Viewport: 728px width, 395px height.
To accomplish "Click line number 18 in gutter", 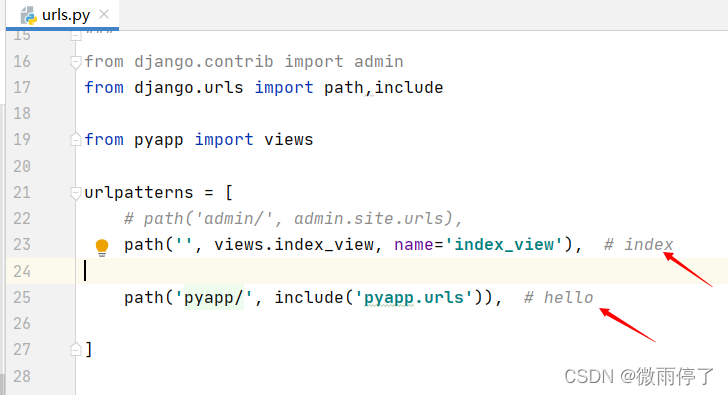I will pyautogui.click(x=22, y=113).
